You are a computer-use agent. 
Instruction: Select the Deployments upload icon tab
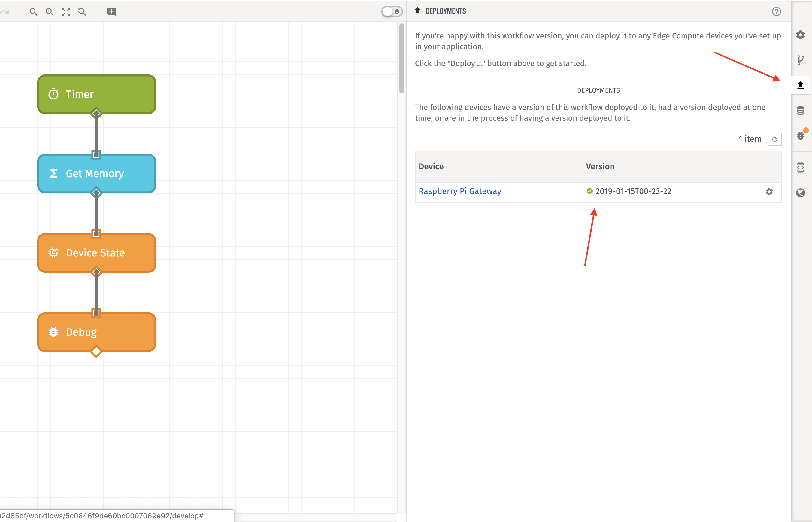click(801, 85)
